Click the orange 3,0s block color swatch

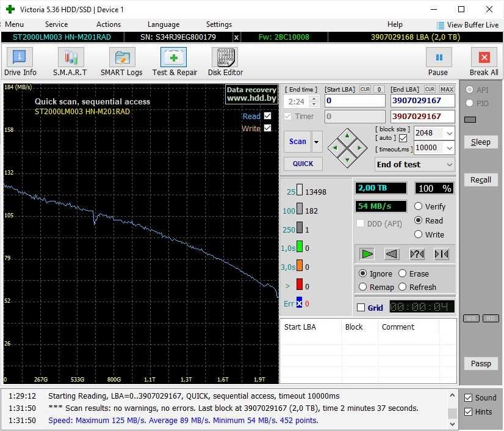299,266
